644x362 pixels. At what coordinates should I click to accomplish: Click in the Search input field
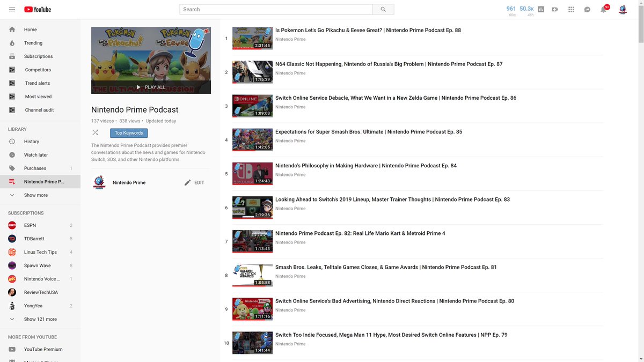276,9
